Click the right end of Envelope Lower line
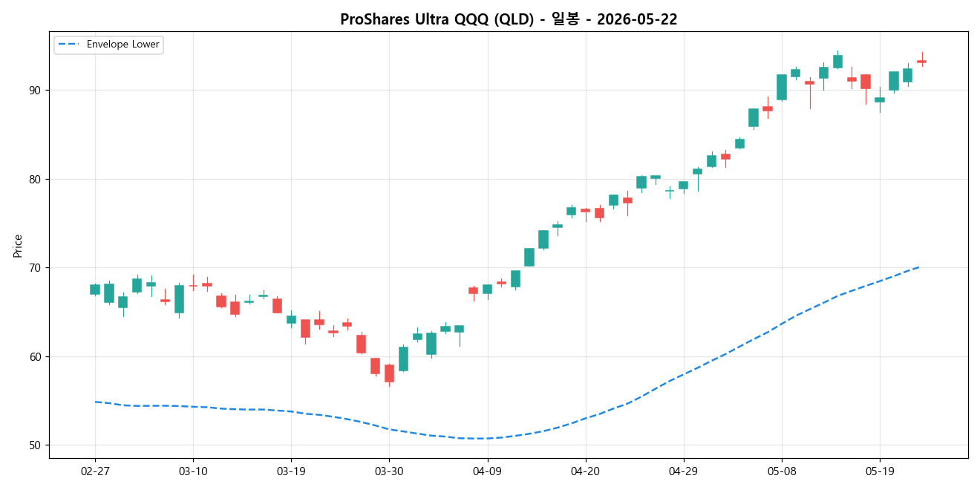This screenshot has width=980, height=490. coord(921,266)
